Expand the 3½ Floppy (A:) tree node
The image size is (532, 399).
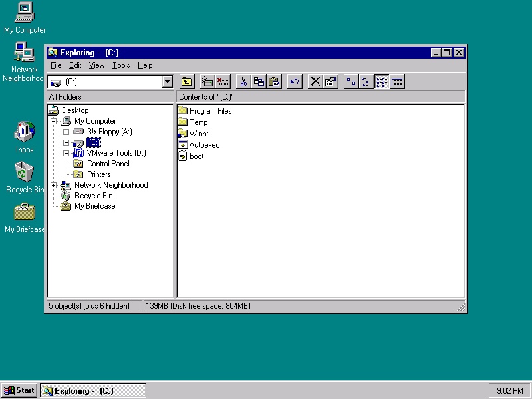click(66, 132)
